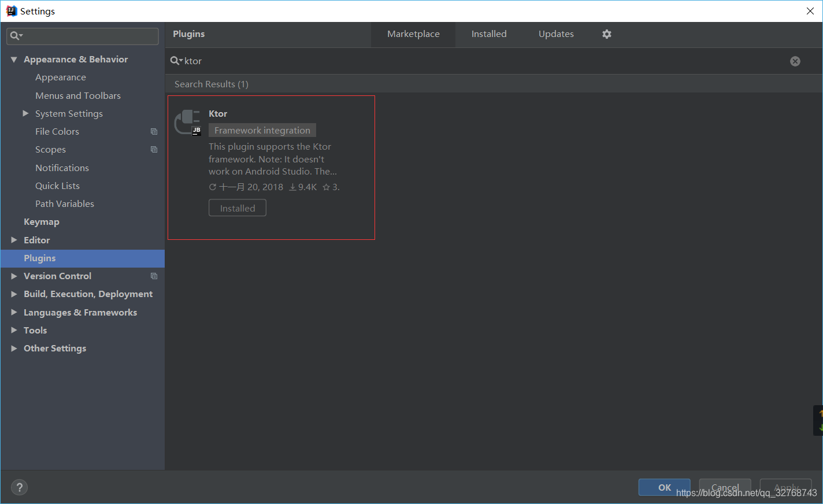Select Quick Lists settings

pyautogui.click(x=57, y=186)
